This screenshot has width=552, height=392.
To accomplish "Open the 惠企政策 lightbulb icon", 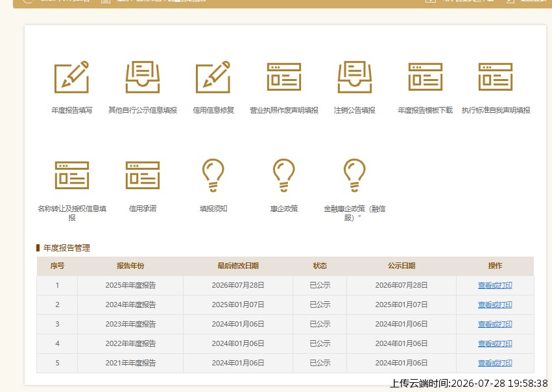I will tap(283, 175).
